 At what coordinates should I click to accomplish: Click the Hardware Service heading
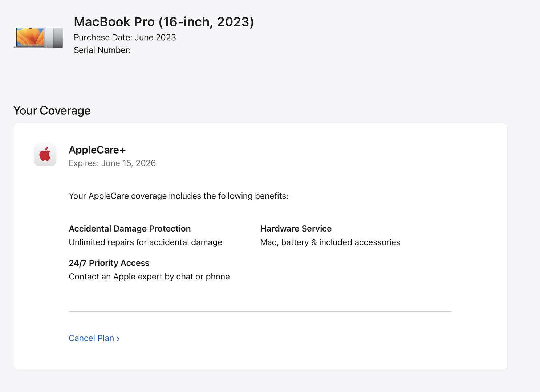tap(296, 229)
